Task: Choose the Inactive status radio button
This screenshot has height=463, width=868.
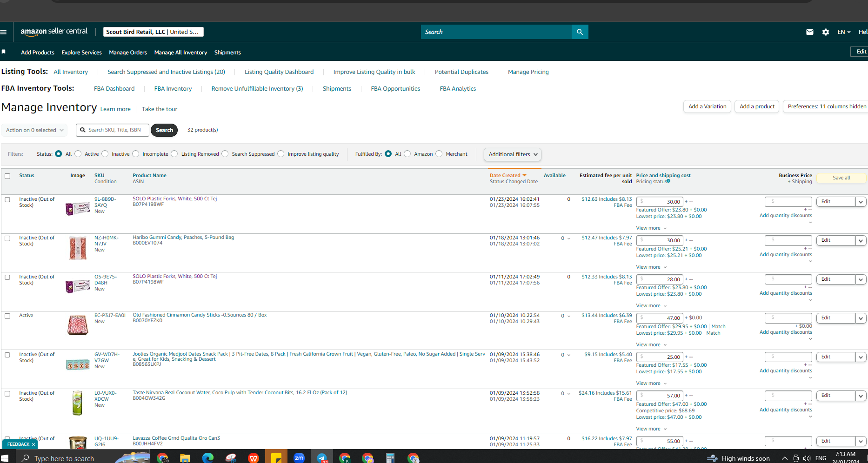Action: coord(105,154)
